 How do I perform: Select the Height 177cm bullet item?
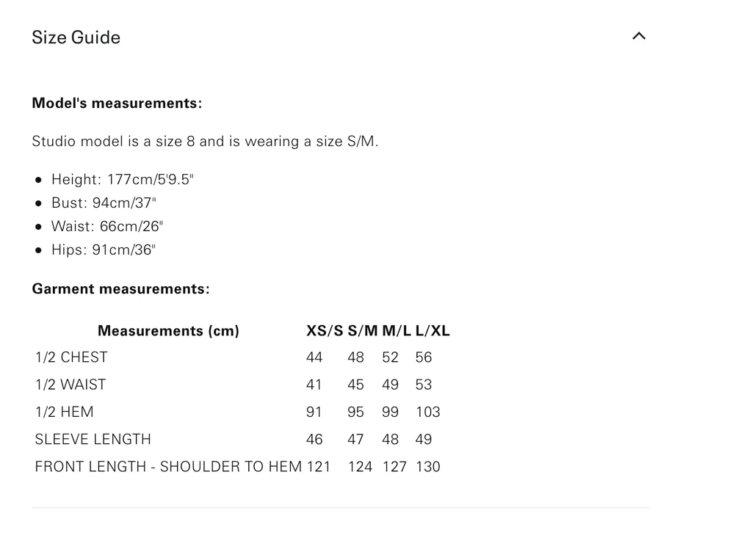pyautogui.click(x=122, y=179)
